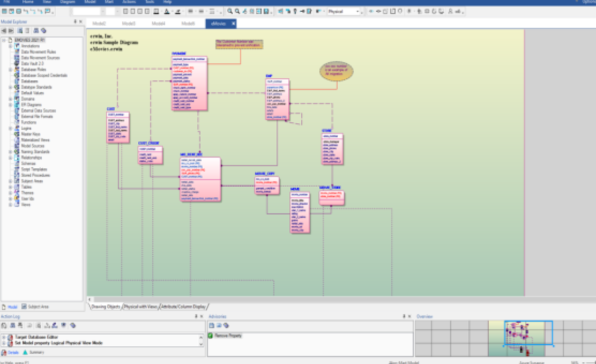Click the green Remove Property advisory icon
The height and width of the screenshot is (364, 596).
(211, 336)
